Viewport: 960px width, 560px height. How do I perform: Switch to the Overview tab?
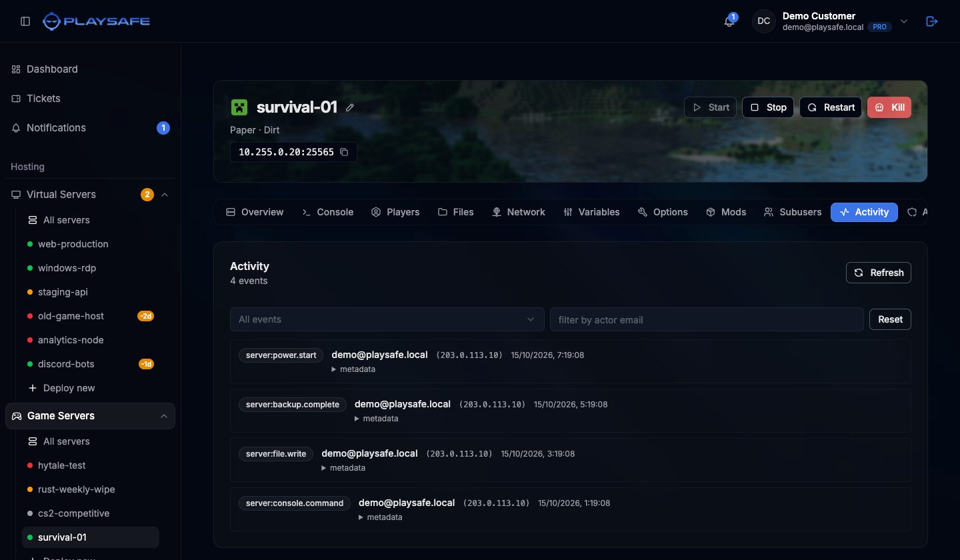point(255,212)
